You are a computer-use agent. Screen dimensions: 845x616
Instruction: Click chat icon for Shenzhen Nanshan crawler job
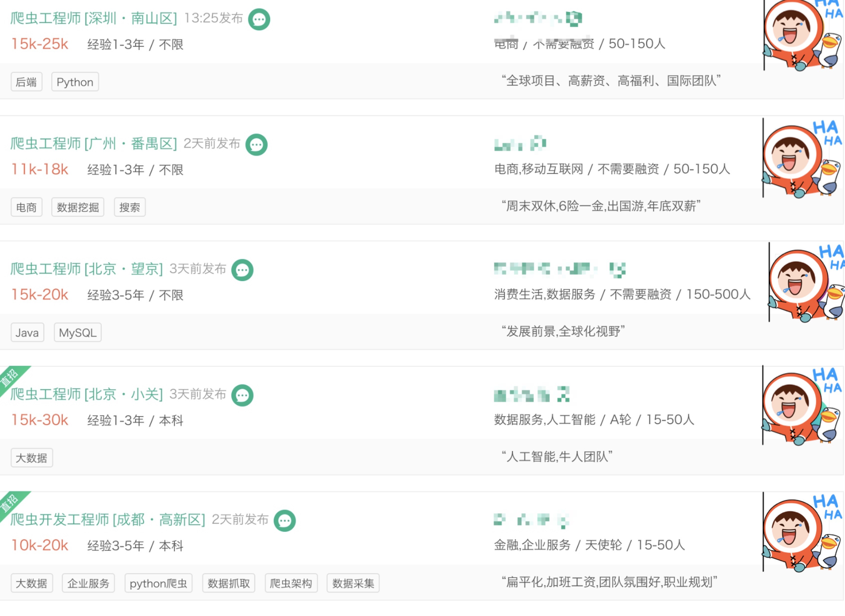(259, 19)
